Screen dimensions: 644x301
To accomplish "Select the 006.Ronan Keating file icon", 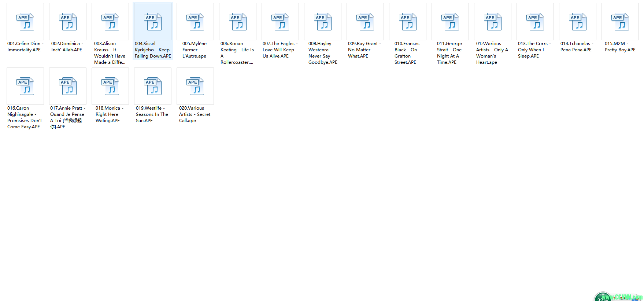I will click(238, 22).
